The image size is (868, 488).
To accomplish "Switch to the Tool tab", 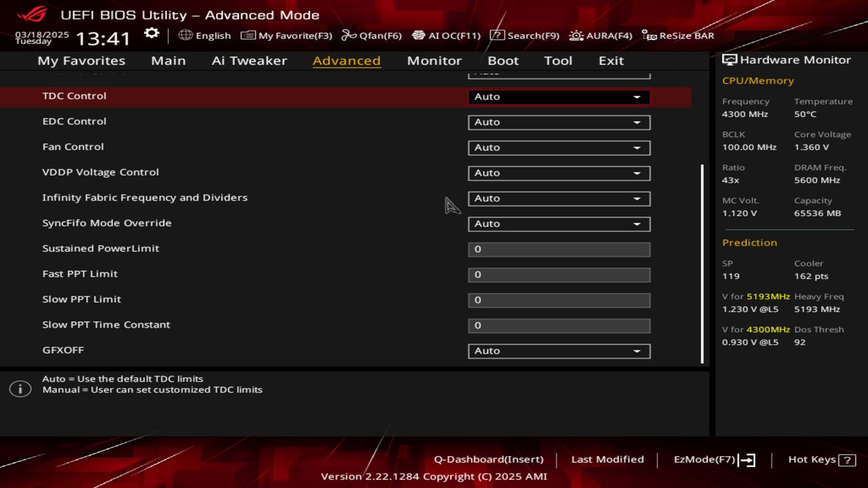I will tap(558, 60).
